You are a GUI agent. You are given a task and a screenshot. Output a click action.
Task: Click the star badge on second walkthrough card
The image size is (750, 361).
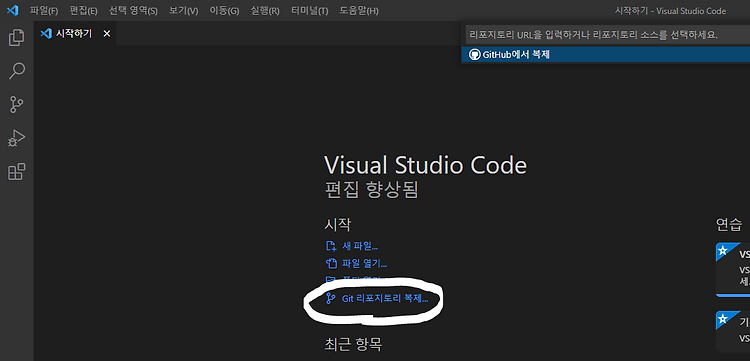pyautogui.click(x=723, y=318)
